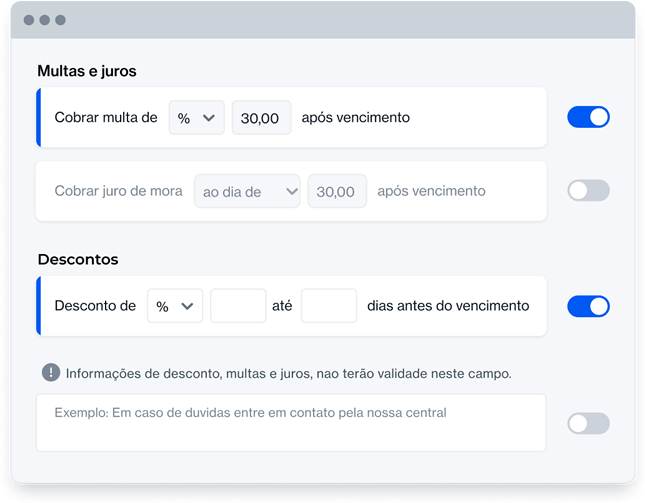Select the 'Descontos' section heading
This screenshot has width=645, height=503.
coord(78,259)
